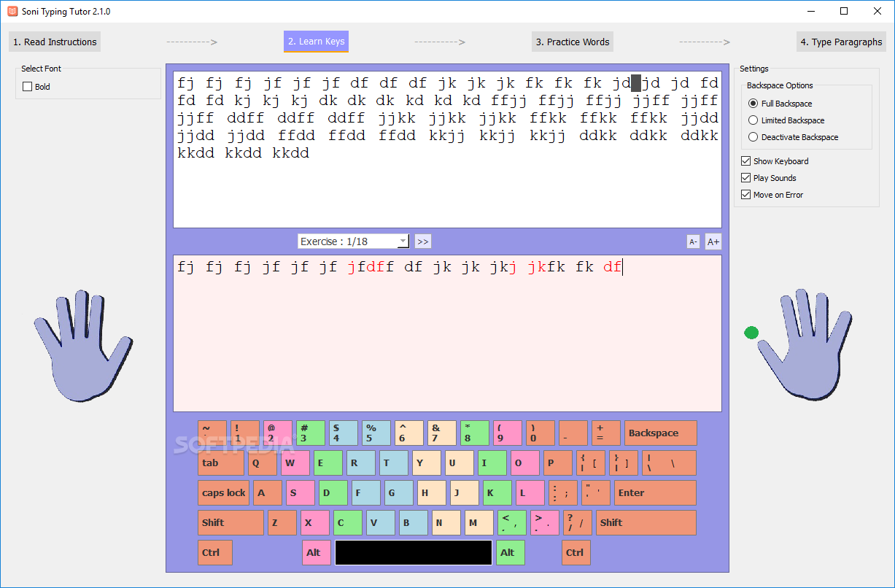895x588 pixels.
Task: Click the A key on home row
Action: 268,492
